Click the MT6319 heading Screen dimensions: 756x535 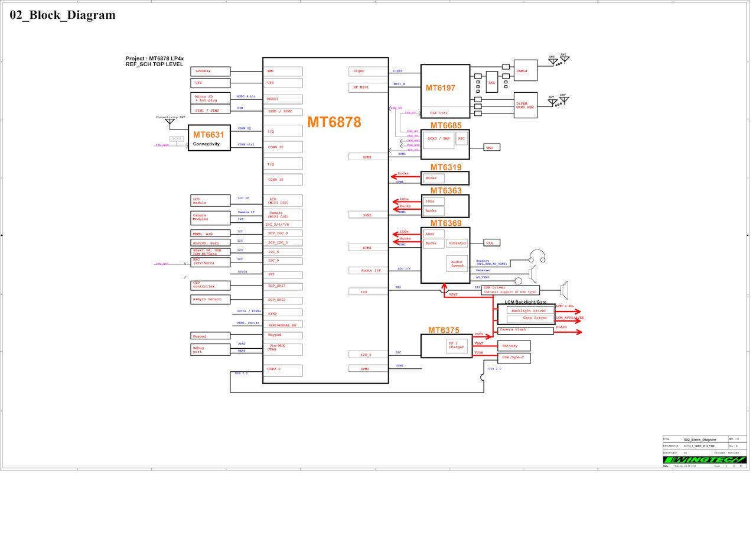[446, 167]
